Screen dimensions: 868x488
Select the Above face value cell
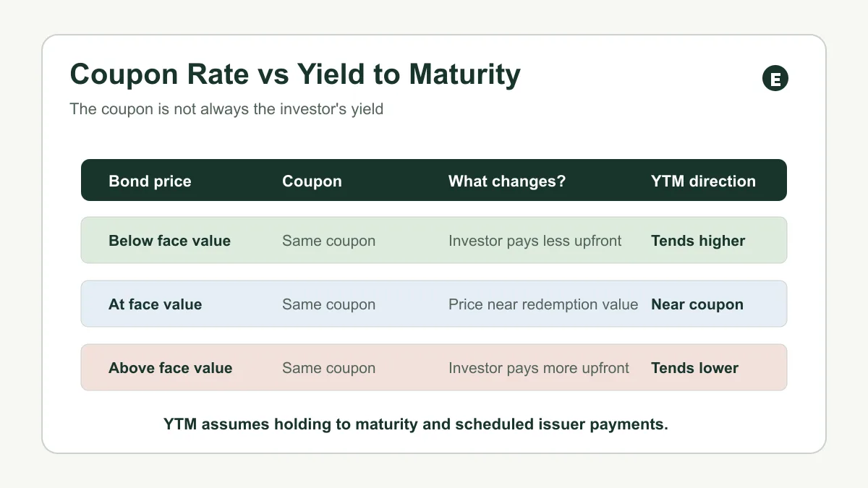(x=170, y=368)
